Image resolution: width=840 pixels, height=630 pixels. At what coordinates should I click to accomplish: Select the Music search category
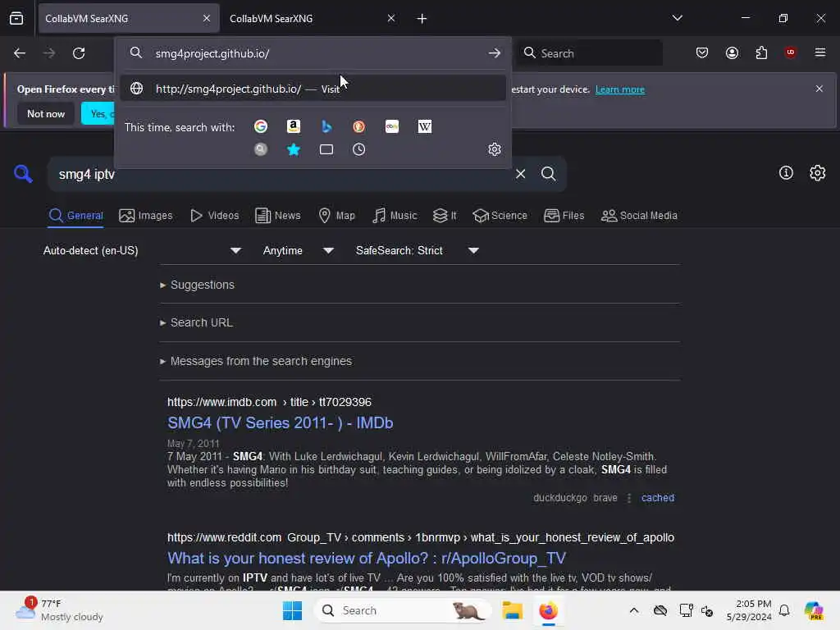click(x=395, y=216)
